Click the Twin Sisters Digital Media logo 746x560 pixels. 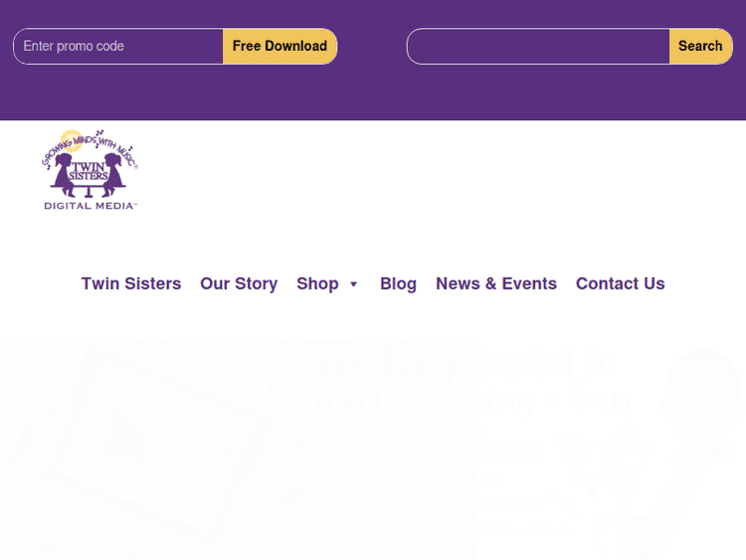[90, 169]
